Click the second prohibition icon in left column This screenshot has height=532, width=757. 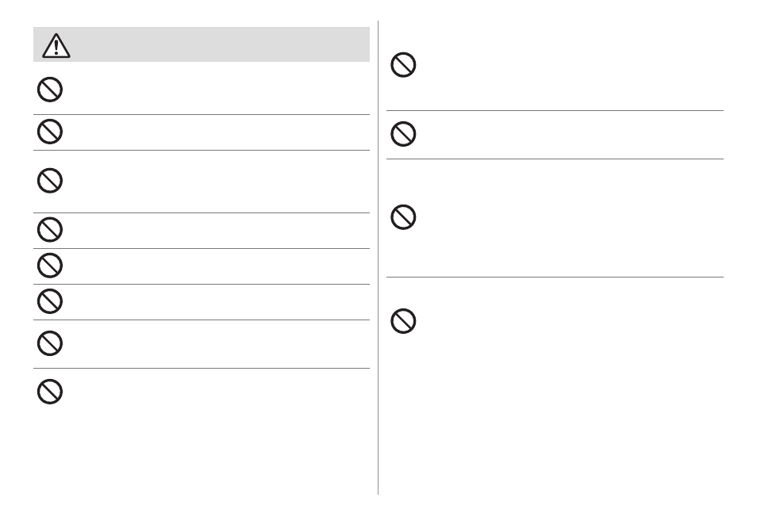tap(50, 131)
